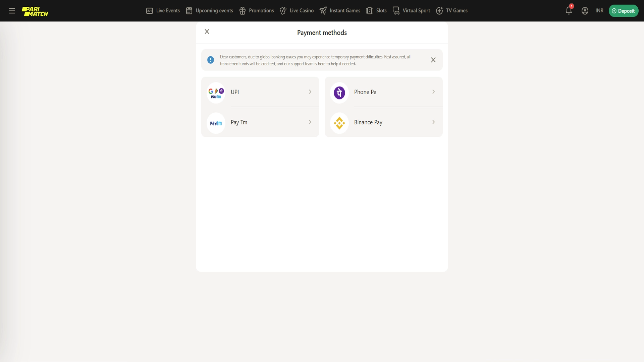Expand UPI option chevron arrow
This screenshot has height=362, width=644.
[x=310, y=92]
